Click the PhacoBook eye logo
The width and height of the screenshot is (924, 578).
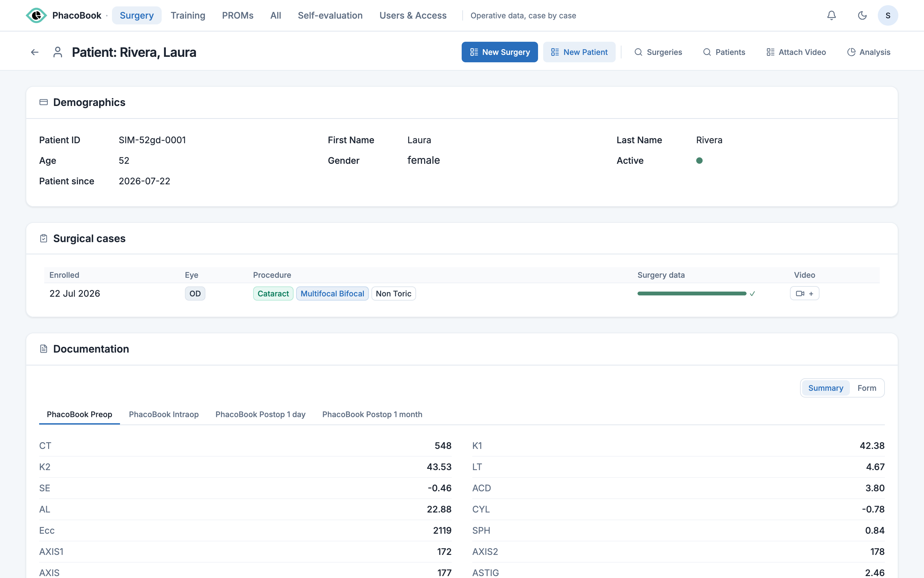pos(36,15)
